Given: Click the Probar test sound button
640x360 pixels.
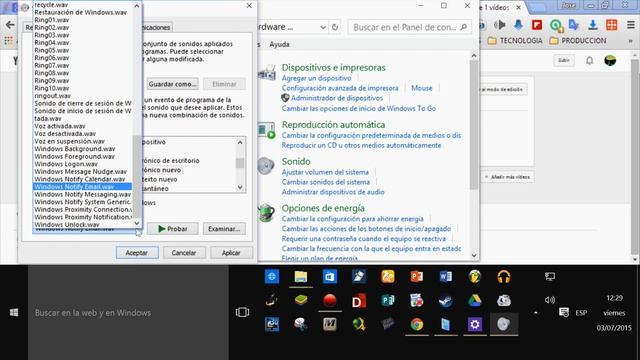Looking at the screenshot, I should 173,229.
